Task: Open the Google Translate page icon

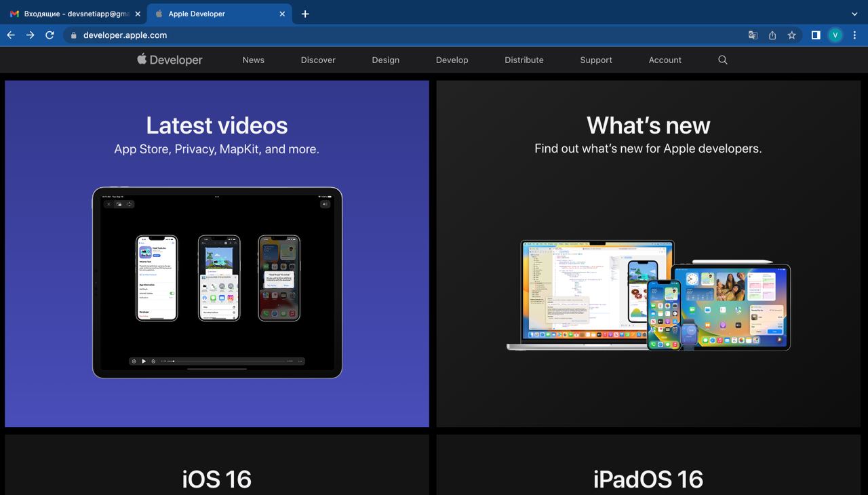Action: (x=753, y=35)
